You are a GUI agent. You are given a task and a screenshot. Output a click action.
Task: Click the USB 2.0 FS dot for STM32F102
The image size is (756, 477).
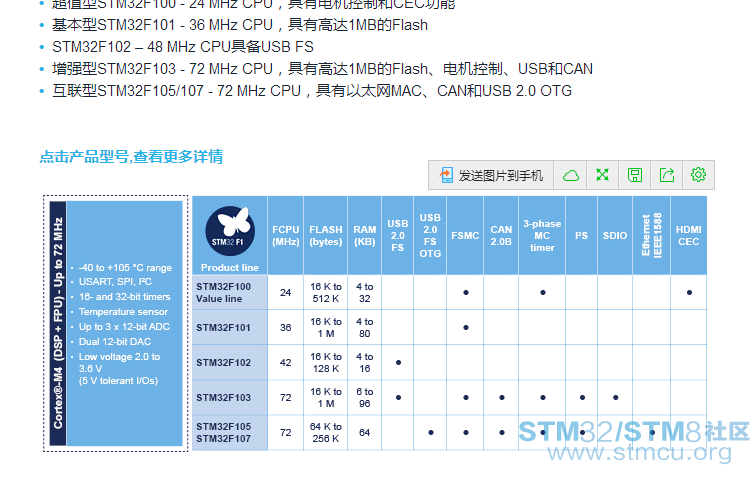point(398,363)
